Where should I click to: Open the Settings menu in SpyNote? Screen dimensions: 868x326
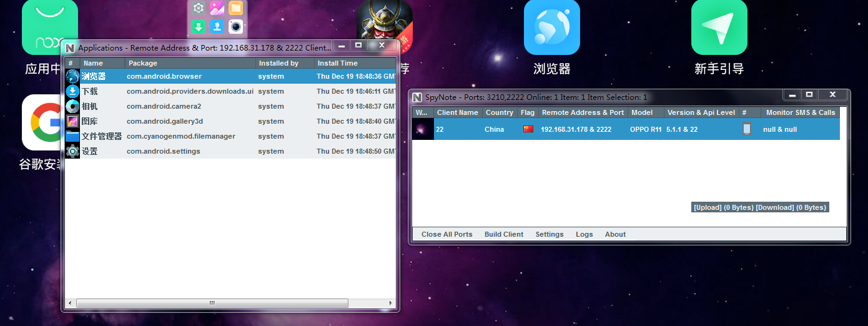(x=550, y=234)
